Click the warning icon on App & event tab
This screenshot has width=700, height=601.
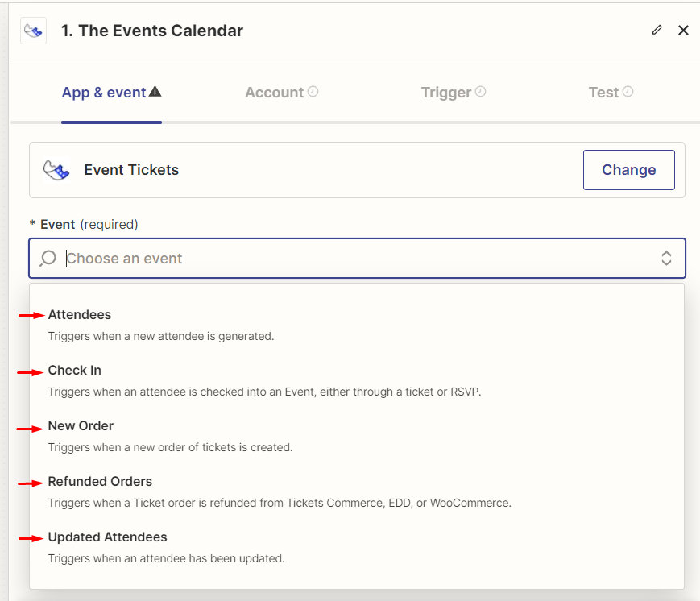pyautogui.click(x=154, y=90)
